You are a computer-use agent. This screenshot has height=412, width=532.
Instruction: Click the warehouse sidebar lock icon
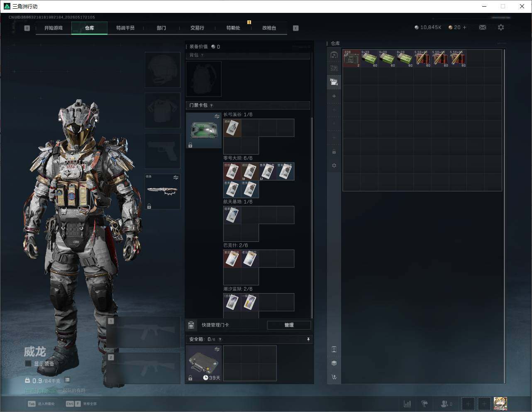[x=334, y=152]
